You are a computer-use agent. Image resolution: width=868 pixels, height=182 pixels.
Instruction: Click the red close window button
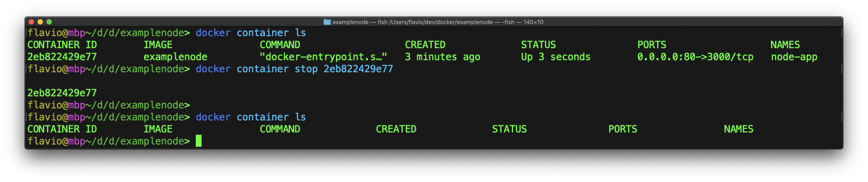pyautogui.click(x=31, y=22)
